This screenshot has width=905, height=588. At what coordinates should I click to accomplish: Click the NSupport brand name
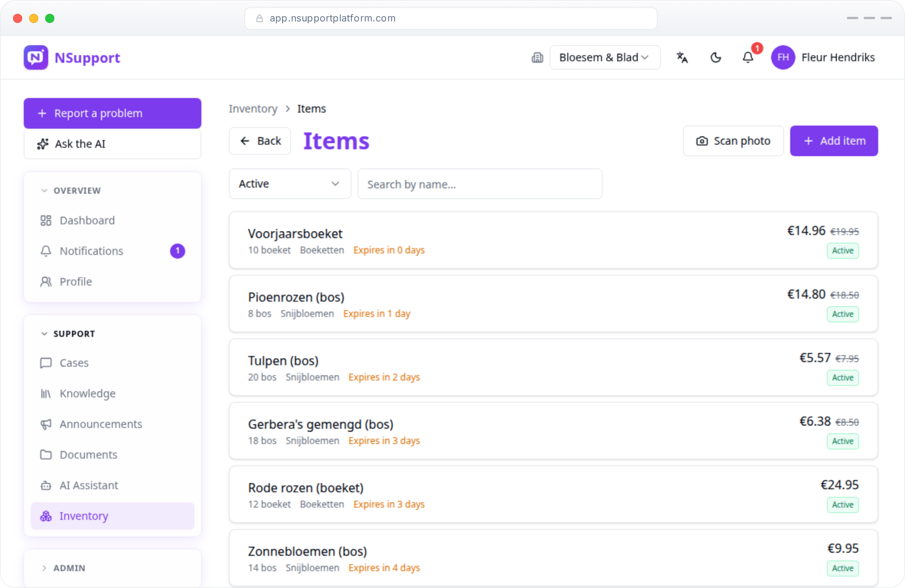coord(87,57)
